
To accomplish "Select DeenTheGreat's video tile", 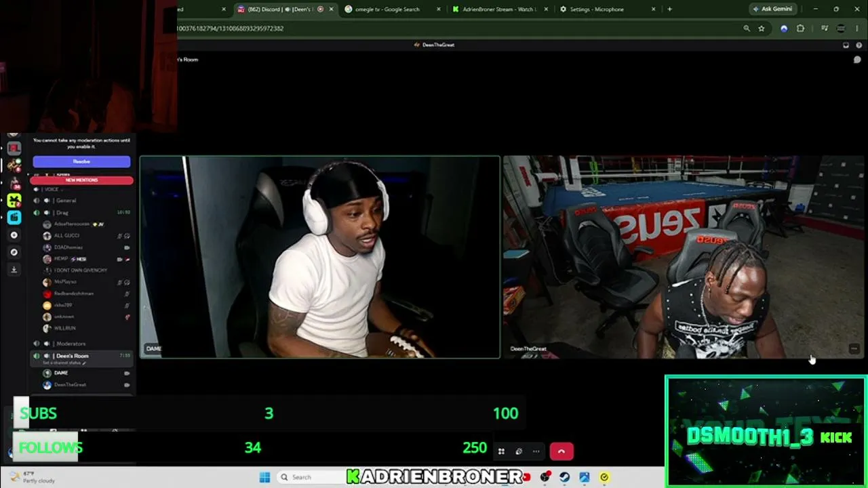I will 685,258.
